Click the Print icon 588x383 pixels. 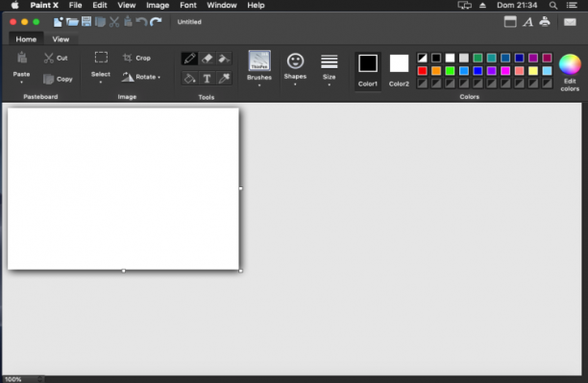[x=545, y=22]
